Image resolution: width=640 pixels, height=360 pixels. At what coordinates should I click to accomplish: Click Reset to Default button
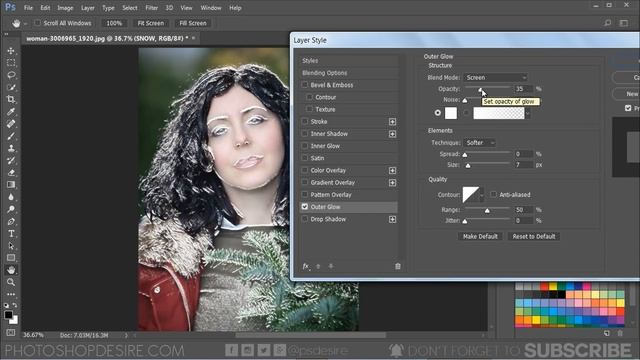pyautogui.click(x=533, y=236)
